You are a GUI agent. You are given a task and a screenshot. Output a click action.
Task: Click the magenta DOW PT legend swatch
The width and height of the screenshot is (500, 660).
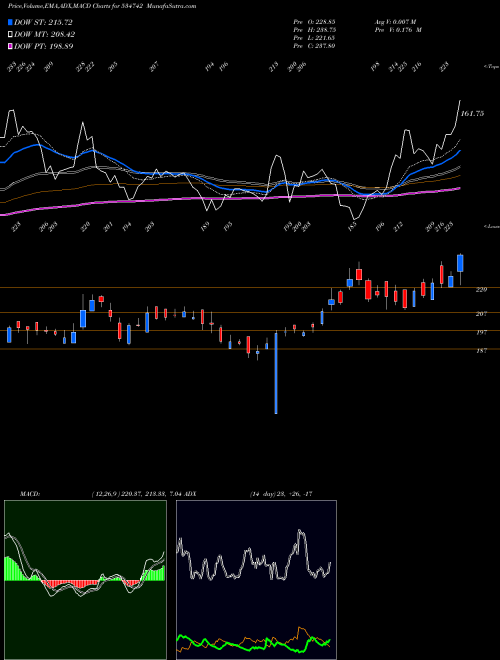(10, 46)
